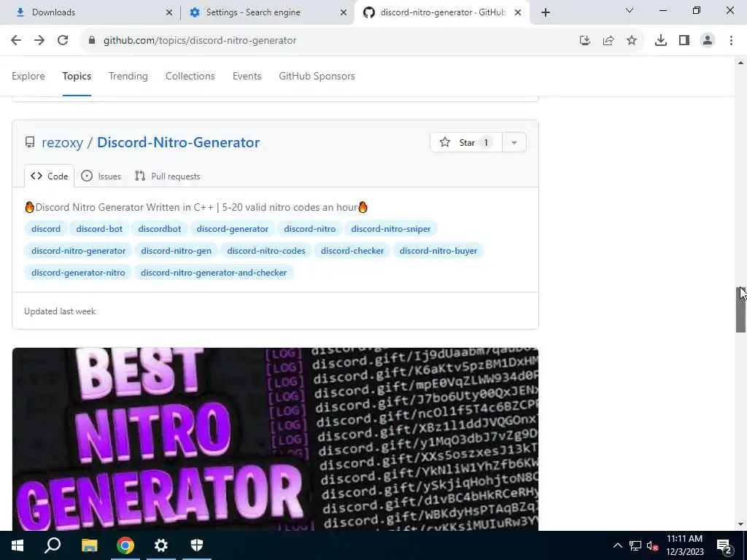This screenshot has width=747, height=560.
Task: Bookmark this tab with star icon
Action: point(632,41)
